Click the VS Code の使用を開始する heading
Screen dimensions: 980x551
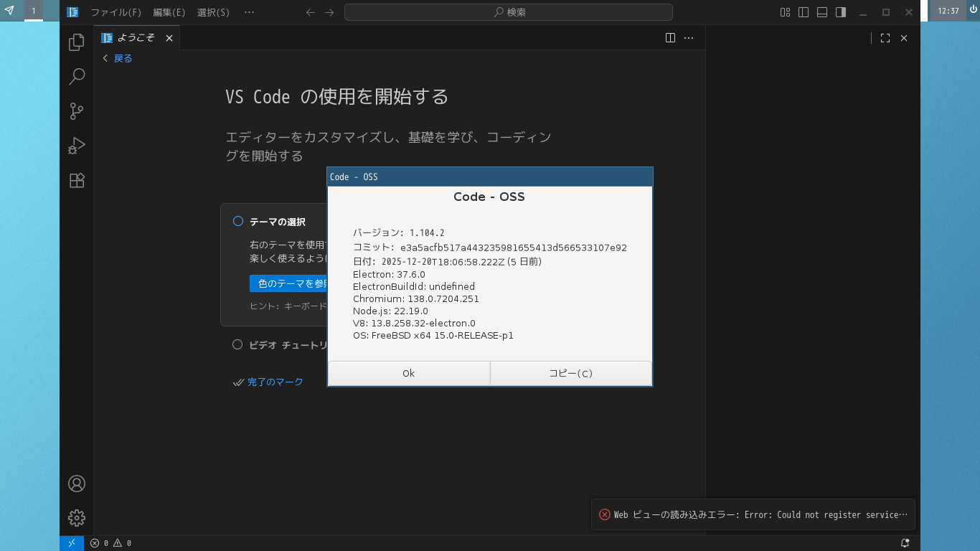tap(336, 96)
